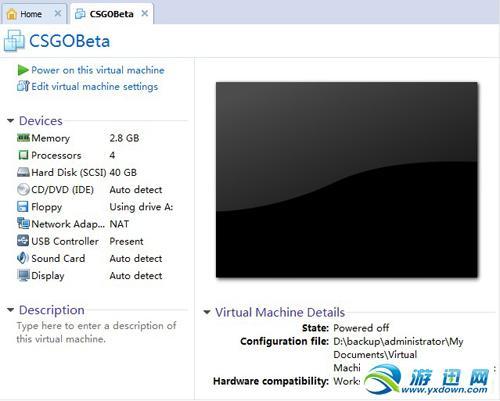Open Edit virtual machine settings link
The image size is (500, 401).
[x=95, y=86]
